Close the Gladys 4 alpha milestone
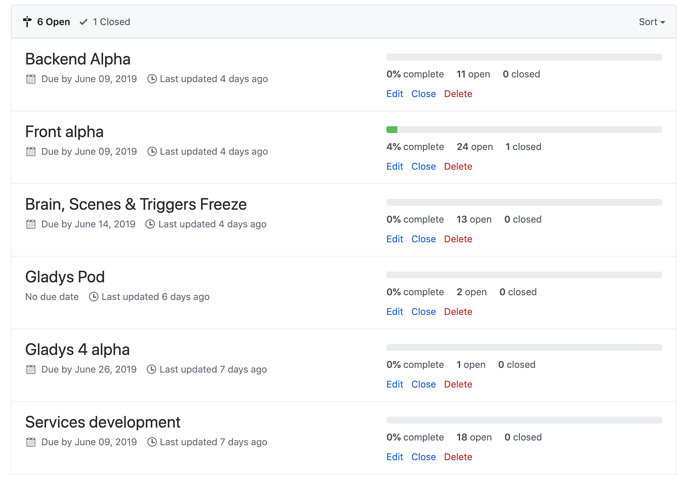 (x=423, y=384)
